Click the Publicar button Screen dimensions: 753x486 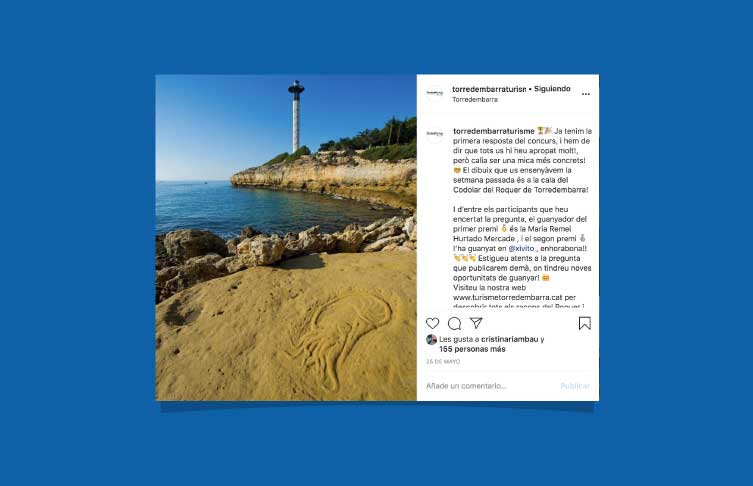click(x=575, y=386)
